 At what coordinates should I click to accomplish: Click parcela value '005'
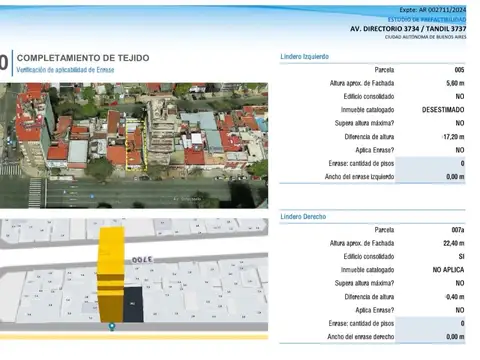459,70
